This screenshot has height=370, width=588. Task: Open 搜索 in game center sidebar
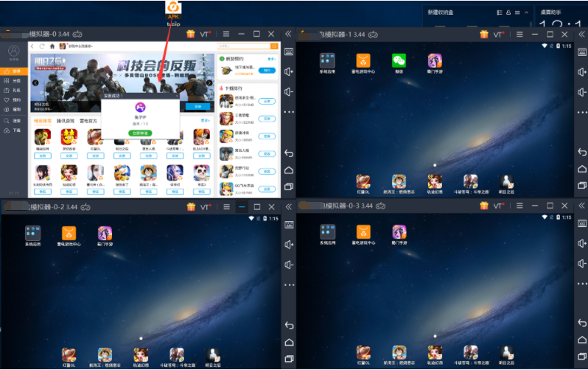[x=13, y=121]
